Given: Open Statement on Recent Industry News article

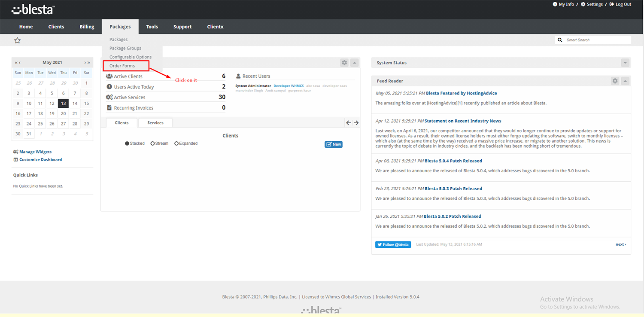Looking at the screenshot, I should tap(463, 121).
